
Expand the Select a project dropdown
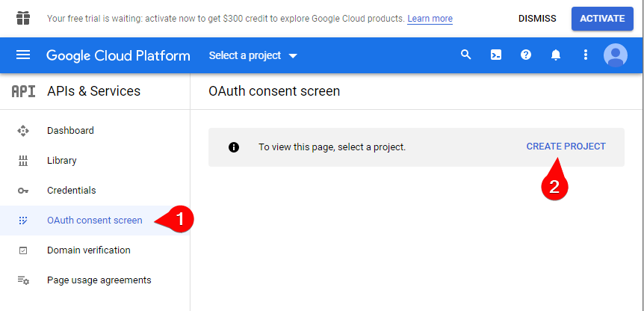253,56
